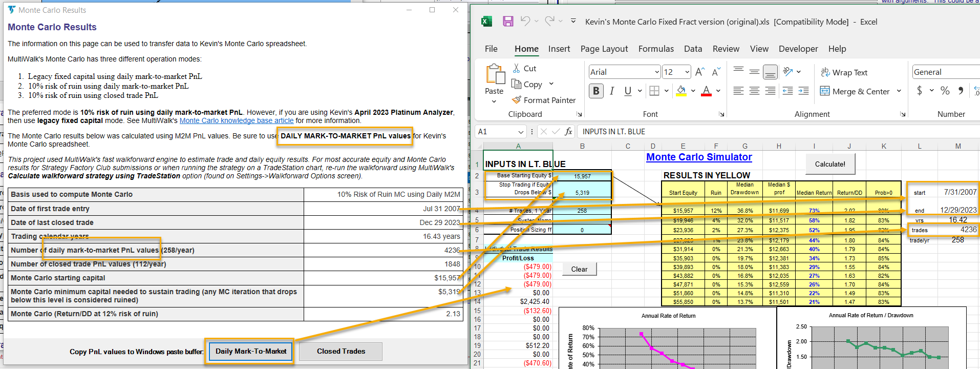Image resolution: width=980 pixels, height=369 pixels.
Task: Toggle Bold formatting
Action: click(596, 91)
